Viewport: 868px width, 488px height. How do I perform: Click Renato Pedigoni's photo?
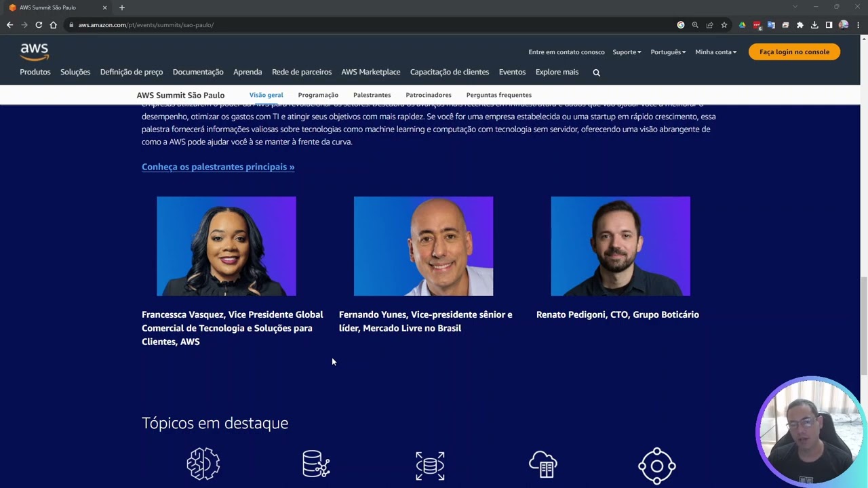620,246
